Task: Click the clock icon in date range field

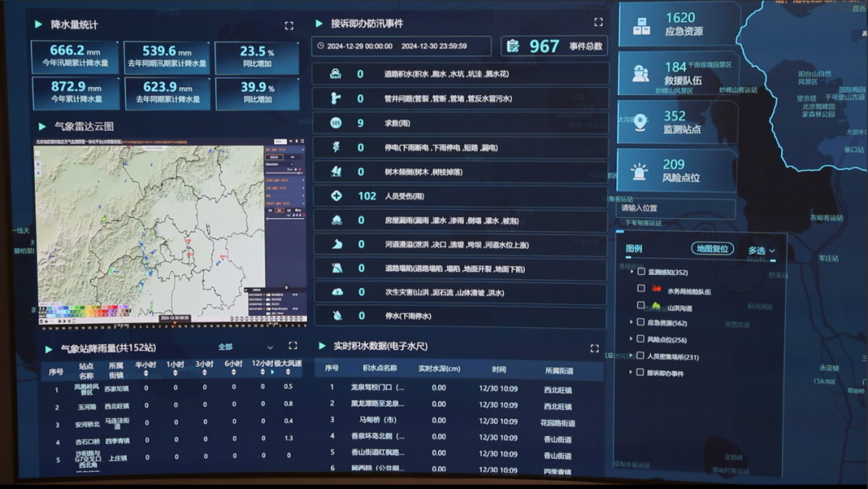Action: [321, 46]
